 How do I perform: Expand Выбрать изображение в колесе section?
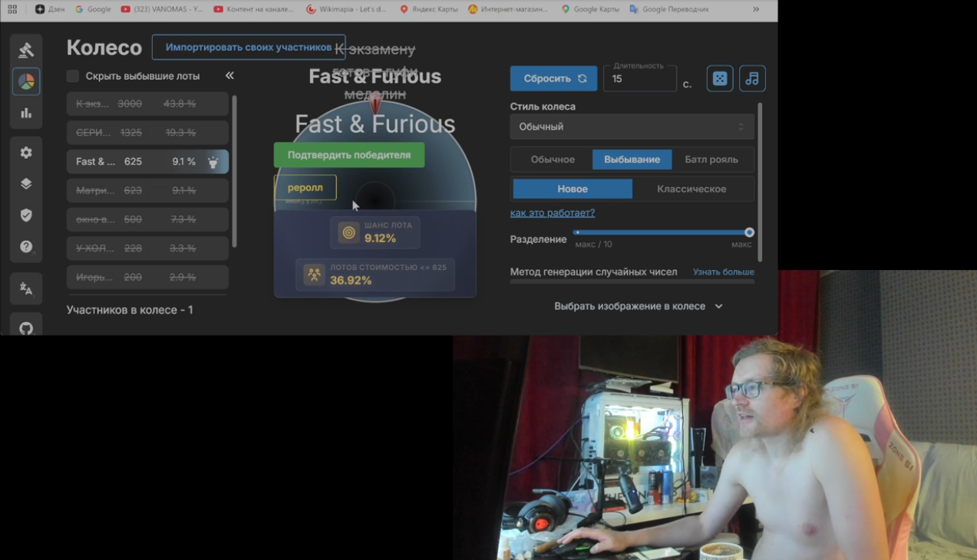pos(638,306)
